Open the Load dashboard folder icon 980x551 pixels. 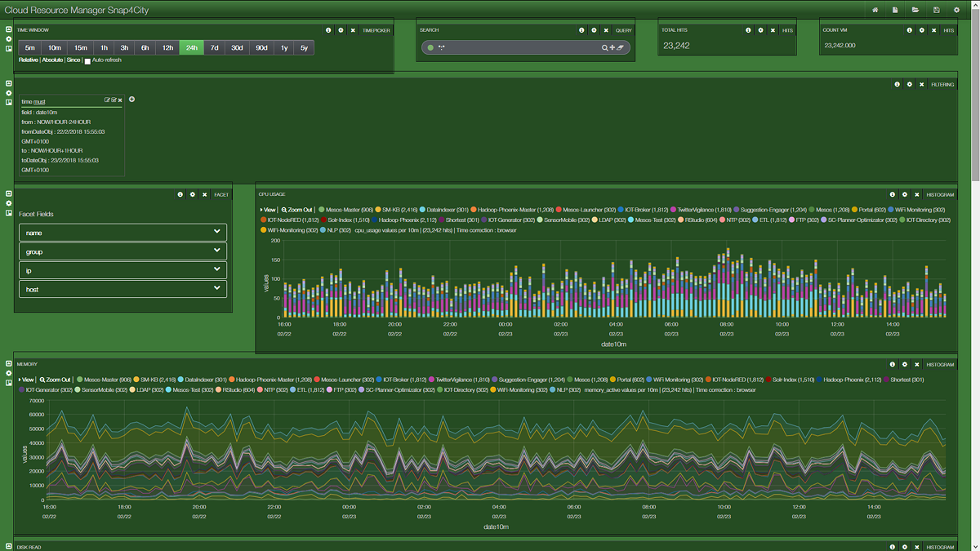pyautogui.click(x=915, y=10)
